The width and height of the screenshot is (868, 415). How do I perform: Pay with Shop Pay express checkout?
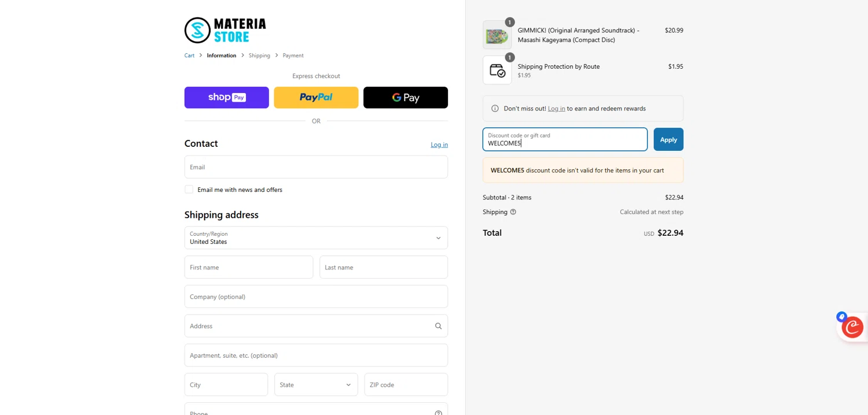(x=226, y=98)
